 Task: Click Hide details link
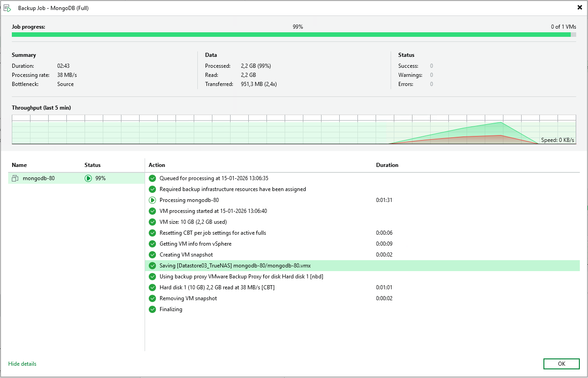pyautogui.click(x=22, y=364)
